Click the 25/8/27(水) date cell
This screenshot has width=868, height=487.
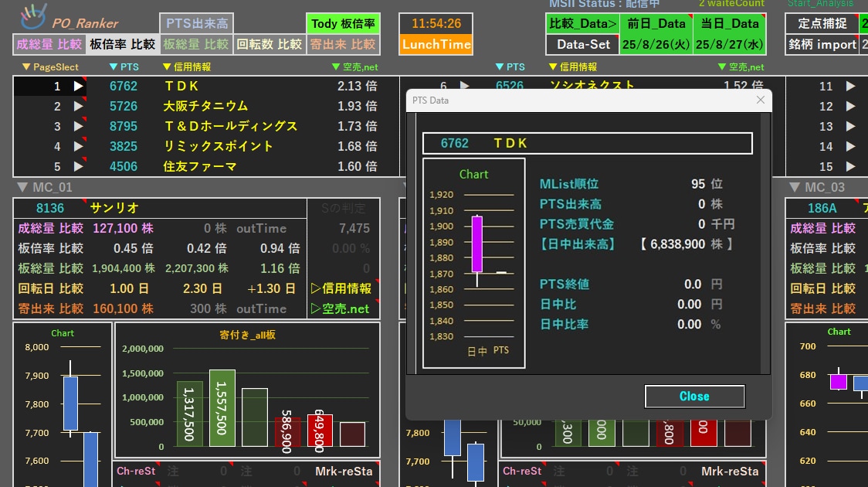(730, 44)
